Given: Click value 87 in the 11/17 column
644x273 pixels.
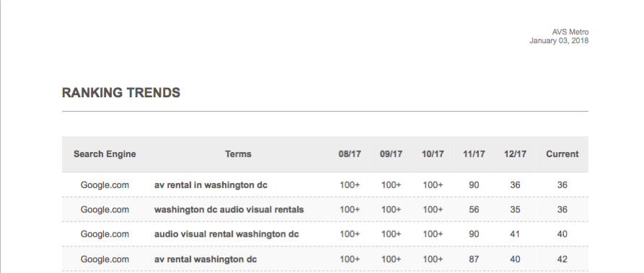Looking at the screenshot, I should click(474, 259).
